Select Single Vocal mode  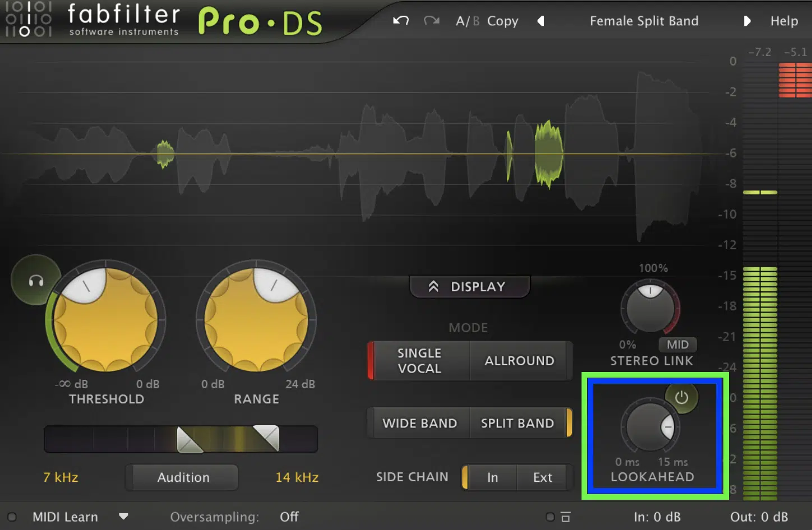point(419,361)
